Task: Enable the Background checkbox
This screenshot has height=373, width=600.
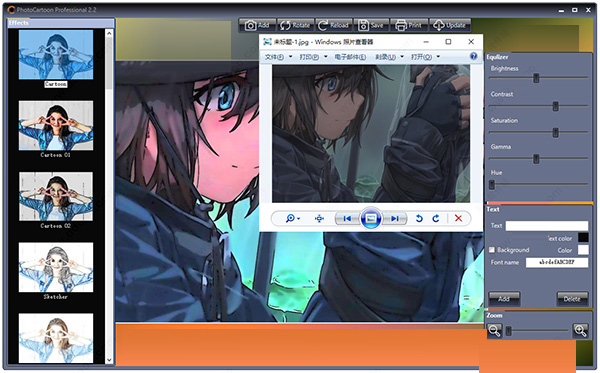Action: tap(492, 250)
